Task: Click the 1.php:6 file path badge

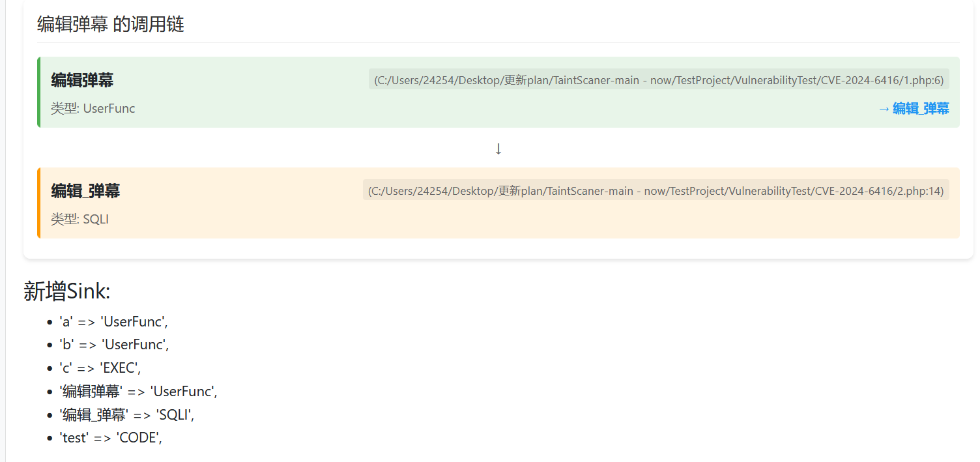Action: (658, 80)
